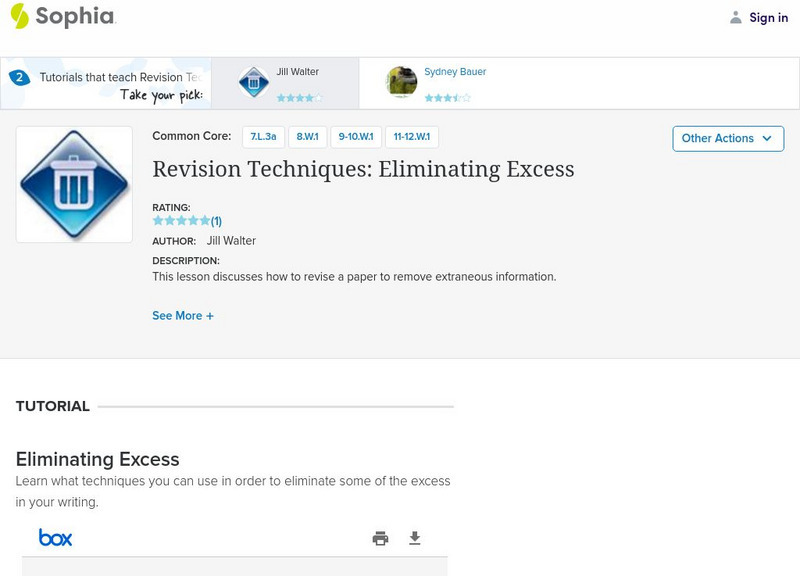Expand the See More description section
This screenshot has height=576, width=800.
pyautogui.click(x=183, y=316)
